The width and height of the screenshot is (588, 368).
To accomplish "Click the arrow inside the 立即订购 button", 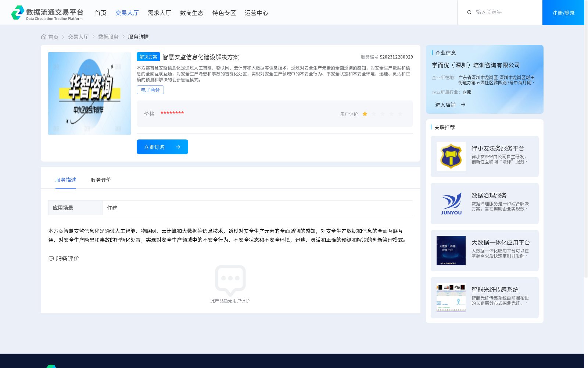I will click(178, 147).
